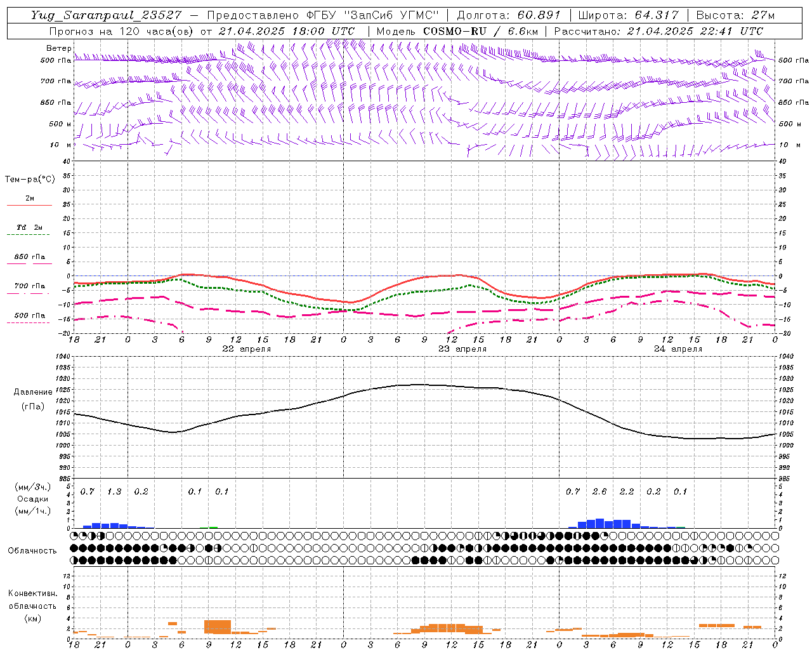The width and height of the screenshot is (812, 650).
Task: Click the "Осадки" precipitation label
Action: (x=32, y=499)
